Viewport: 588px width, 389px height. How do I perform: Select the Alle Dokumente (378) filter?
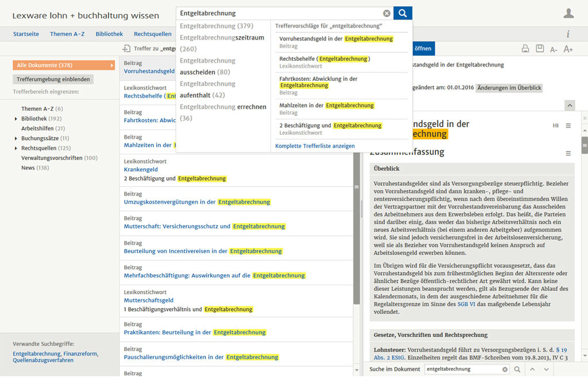[x=64, y=65]
